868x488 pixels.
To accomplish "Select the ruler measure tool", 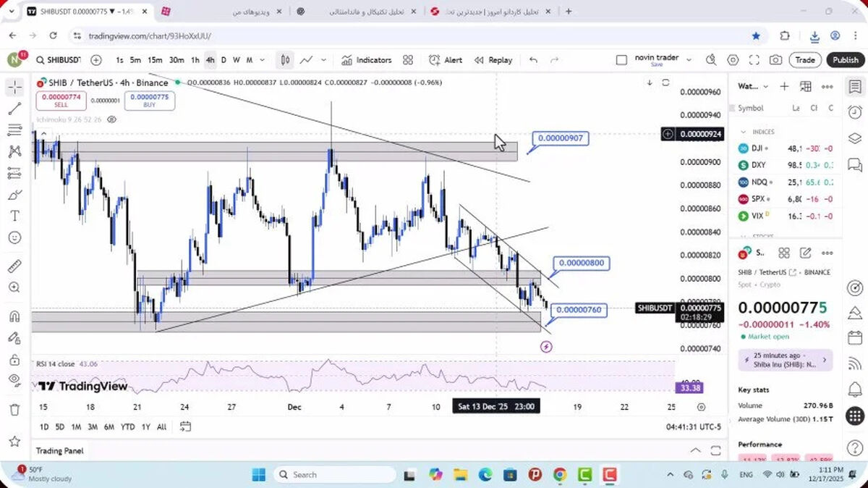I will 14,266.
